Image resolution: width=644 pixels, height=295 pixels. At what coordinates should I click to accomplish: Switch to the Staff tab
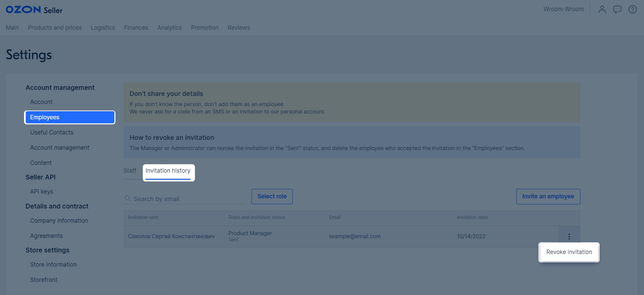[x=130, y=171]
